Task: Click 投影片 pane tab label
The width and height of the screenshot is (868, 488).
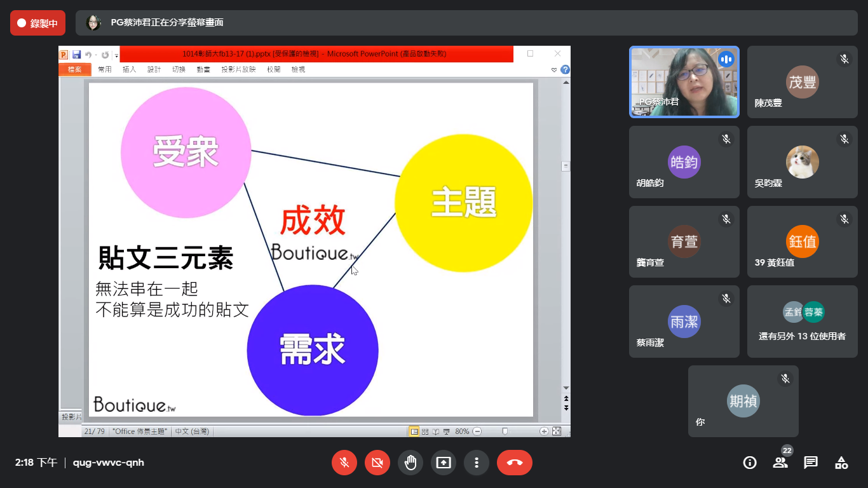Action: coord(71,417)
